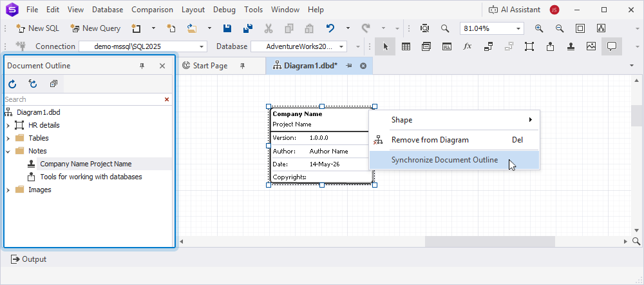The width and height of the screenshot is (644, 285).
Task: Select Tools for working with databases note
Action: [91, 177]
